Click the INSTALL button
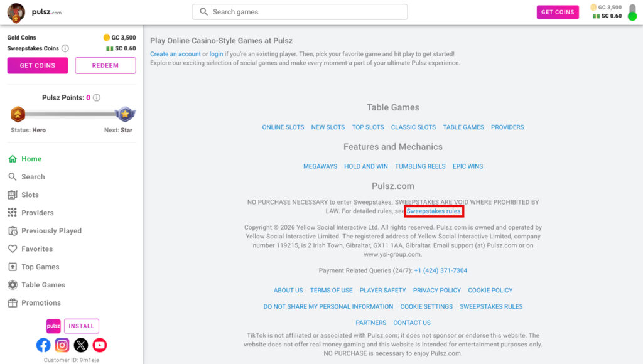This screenshot has height=364, width=643. (x=81, y=326)
